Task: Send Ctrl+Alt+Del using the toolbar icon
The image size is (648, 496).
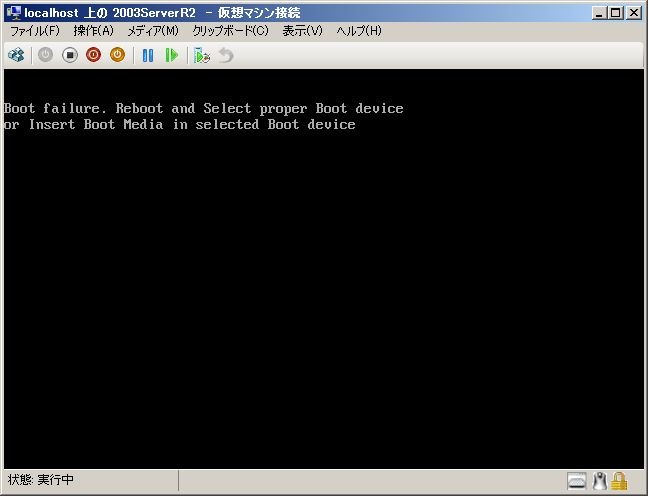Action: point(16,55)
